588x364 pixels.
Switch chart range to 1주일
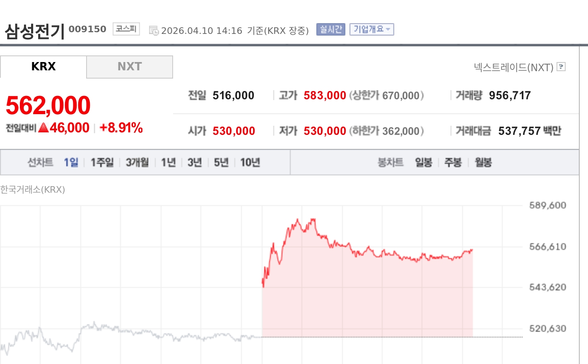click(x=101, y=162)
